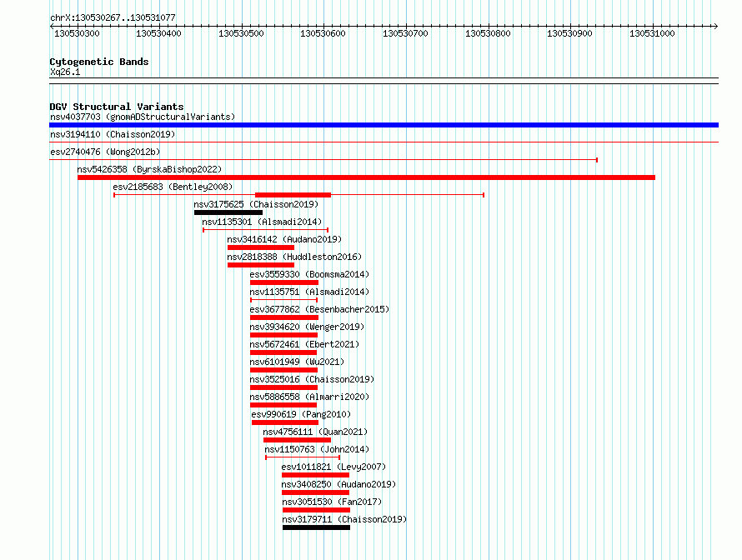Image resolution: width=742 pixels, height=560 pixels.
Task: Open nsv3194110 (Chaisson2019) variant label
Action: click(113, 134)
